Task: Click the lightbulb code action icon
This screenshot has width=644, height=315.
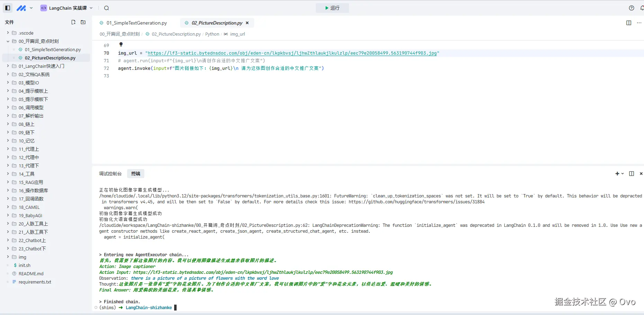Action: coord(121,45)
